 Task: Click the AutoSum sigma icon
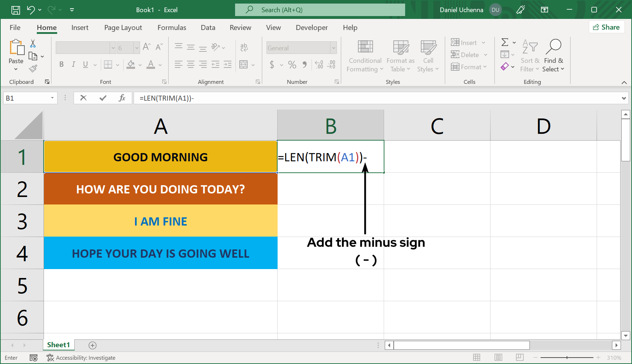point(504,42)
